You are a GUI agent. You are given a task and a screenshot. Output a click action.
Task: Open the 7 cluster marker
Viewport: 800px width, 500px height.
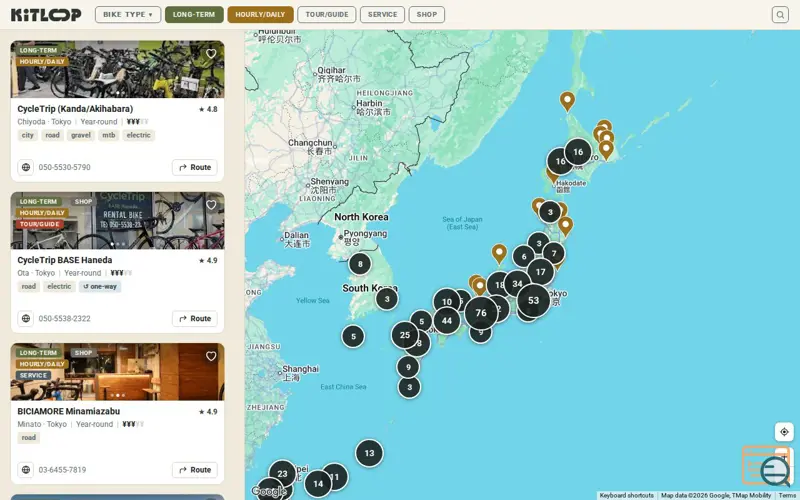(554, 253)
